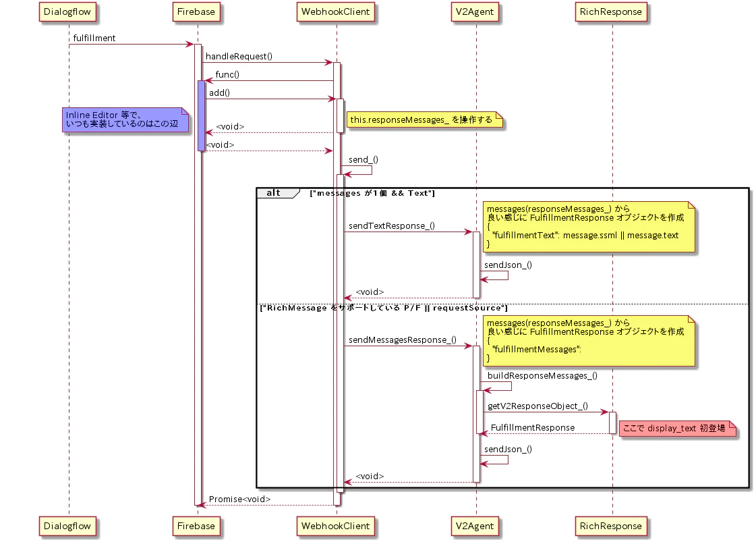The image size is (756, 542).
Task: Click the yellow note containing "fulfillmentText"
Action: pos(589,227)
